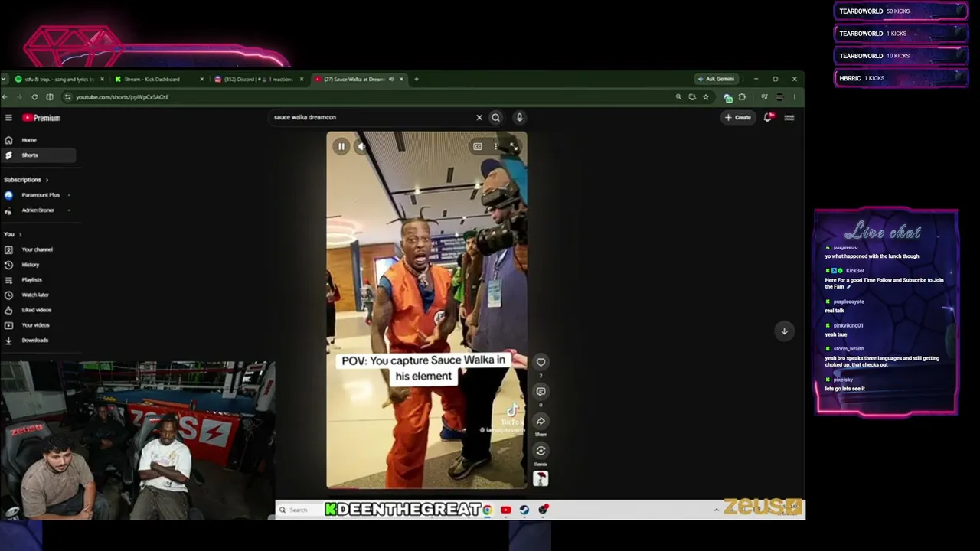Start voice search with the microphone

(519, 118)
